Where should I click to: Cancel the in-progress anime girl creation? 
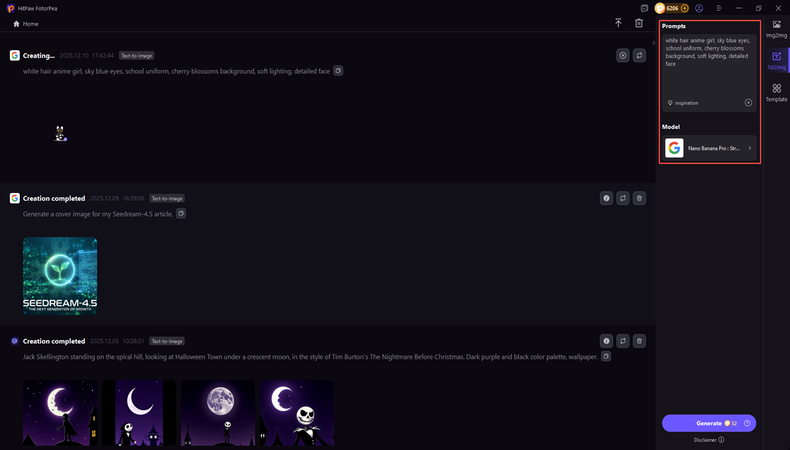[622, 56]
